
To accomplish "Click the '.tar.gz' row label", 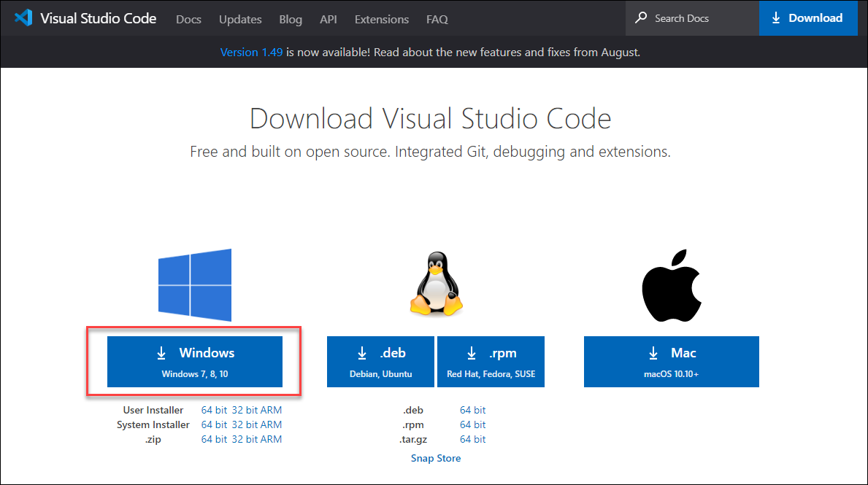I will (x=413, y=439).
